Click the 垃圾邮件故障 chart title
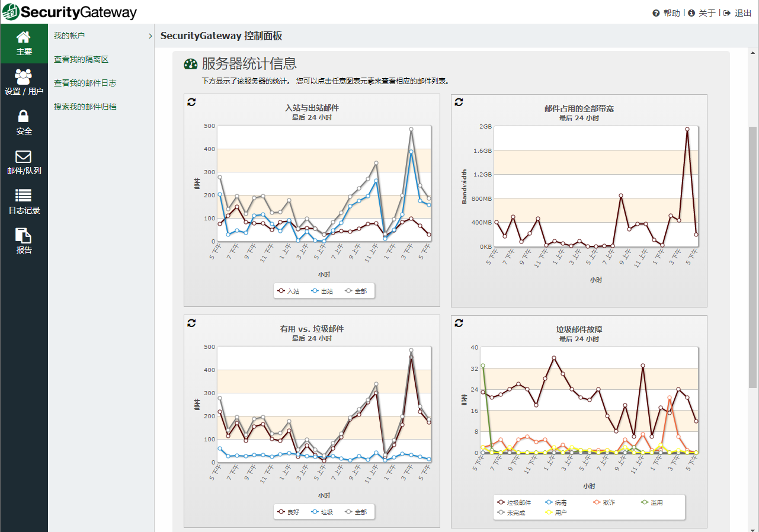 click(579, 329)
